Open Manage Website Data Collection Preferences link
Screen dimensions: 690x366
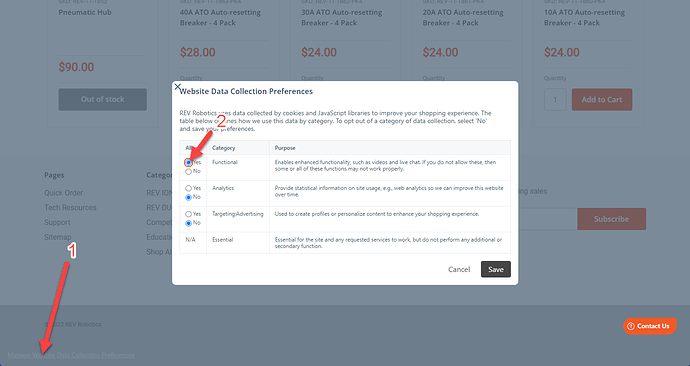(71, 355)
